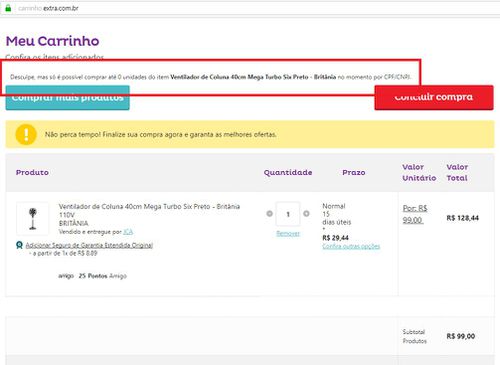Decrease quantity with the minus button

pyautogui.click(x=270, y=214)
